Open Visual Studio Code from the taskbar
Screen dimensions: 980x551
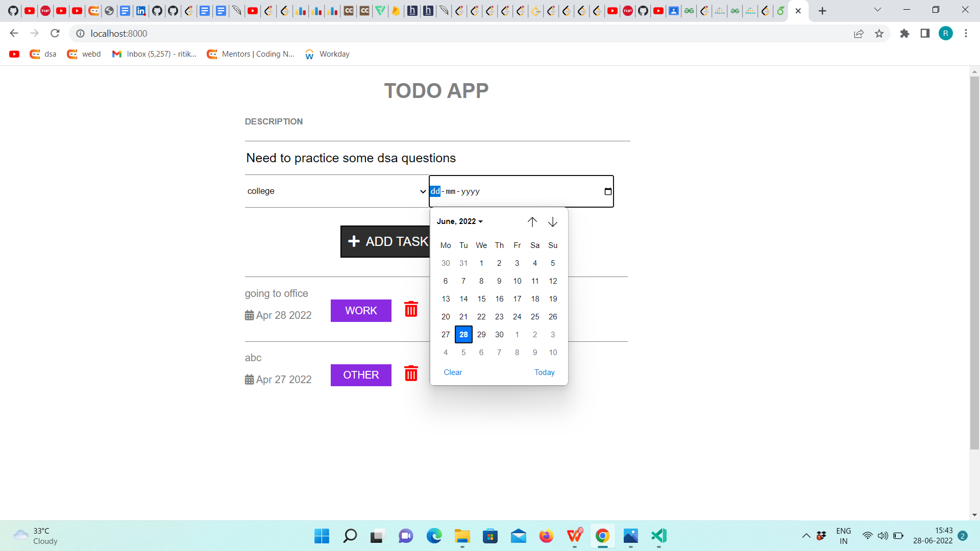[x=659, y=536]
